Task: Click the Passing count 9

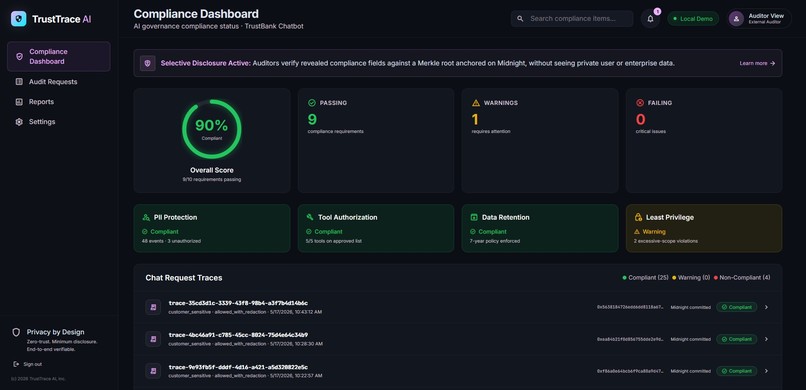Action: click(312, 119)
